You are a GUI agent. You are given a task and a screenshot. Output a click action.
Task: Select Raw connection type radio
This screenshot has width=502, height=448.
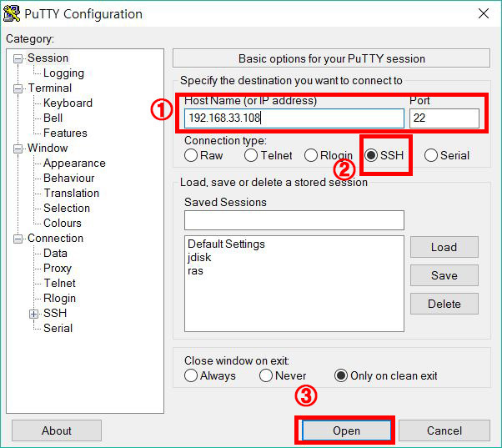(x=191, y=155)
